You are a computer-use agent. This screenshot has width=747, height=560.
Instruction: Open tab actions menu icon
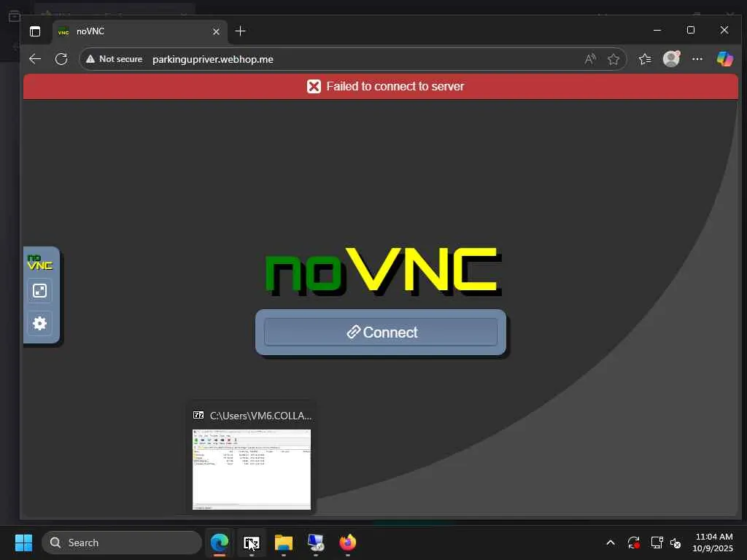35,31
